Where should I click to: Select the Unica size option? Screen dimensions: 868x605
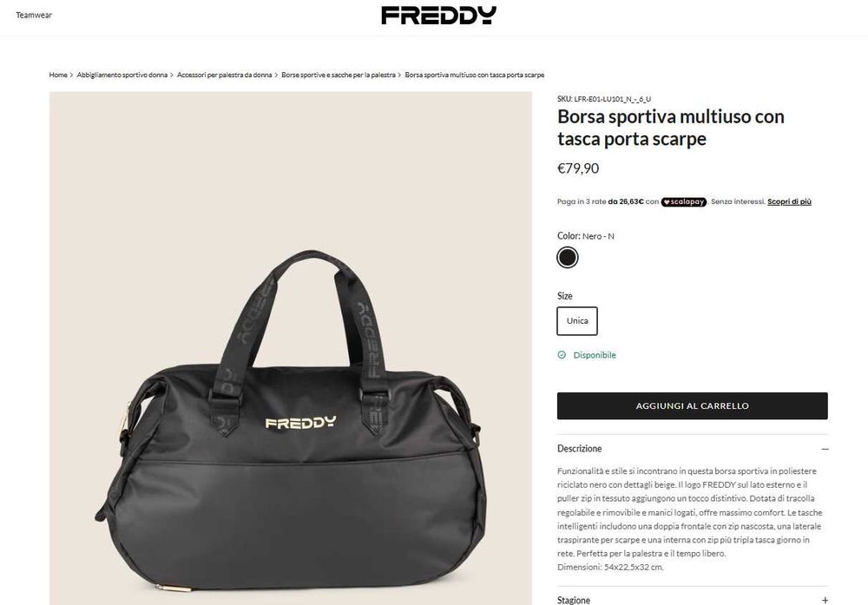[577, 321]
